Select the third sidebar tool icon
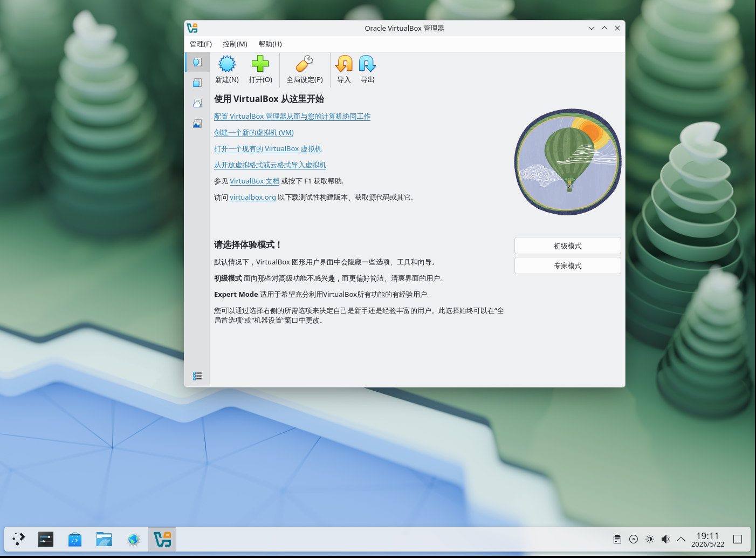The image size is (756, 558). point(197,103)
